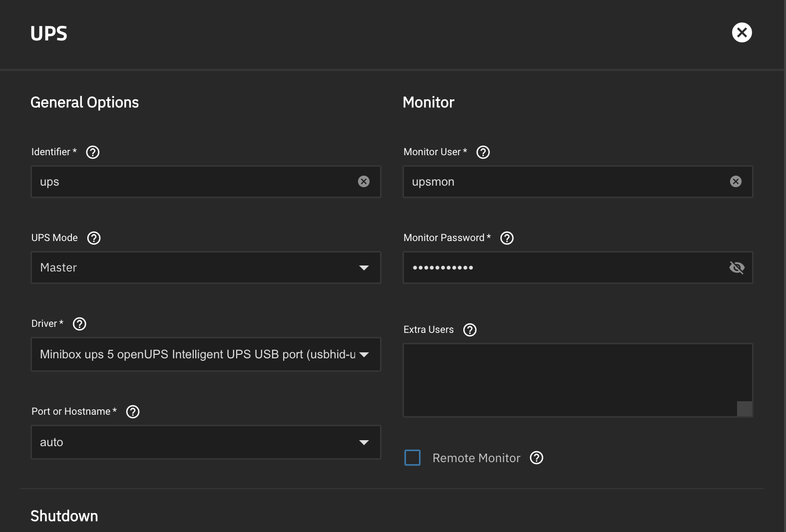Clear the Identifier field text
Viewport: 786px width, 532px height.
point(364,182)
